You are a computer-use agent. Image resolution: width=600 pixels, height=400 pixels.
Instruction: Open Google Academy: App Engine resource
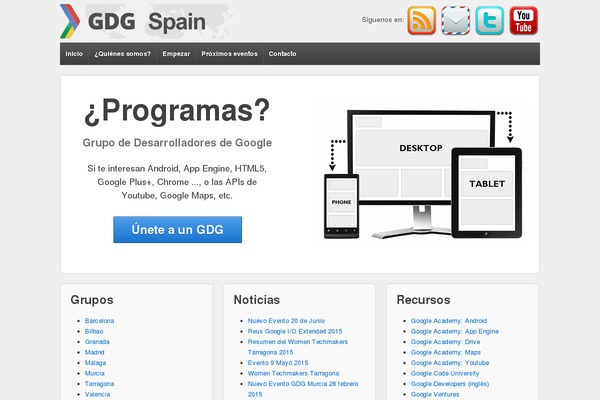click(x=455, y=331)
